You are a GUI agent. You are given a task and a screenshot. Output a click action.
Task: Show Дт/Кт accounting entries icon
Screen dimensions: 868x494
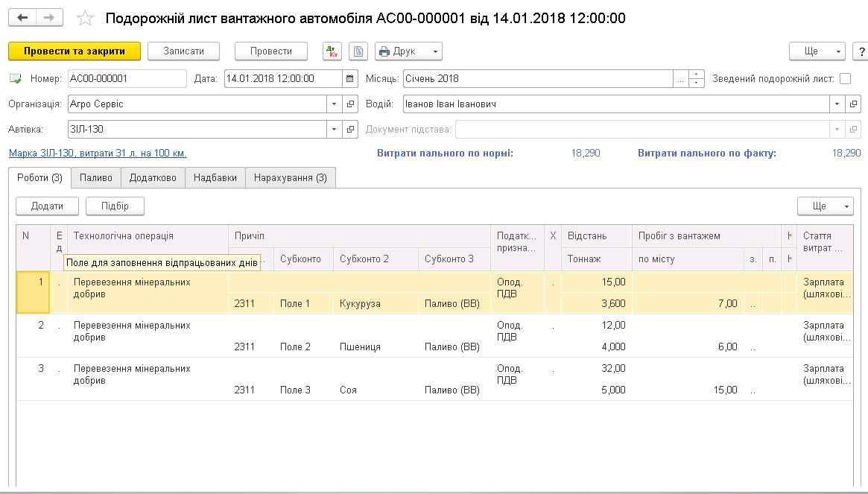[332, 51]
